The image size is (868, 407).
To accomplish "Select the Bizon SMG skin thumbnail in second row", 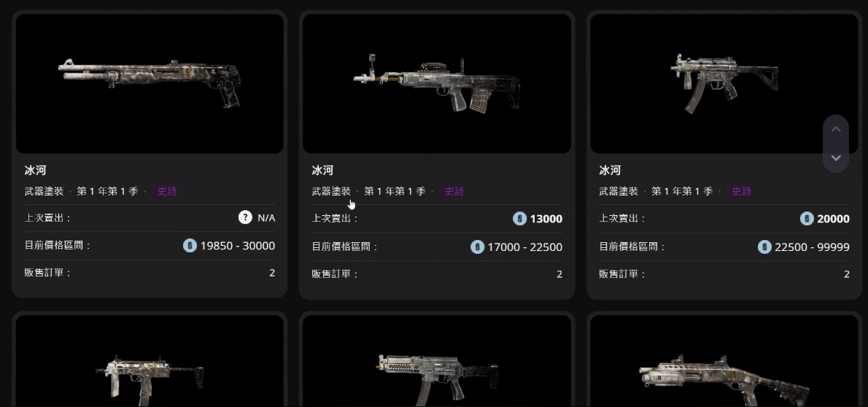I will pos(437,361).
